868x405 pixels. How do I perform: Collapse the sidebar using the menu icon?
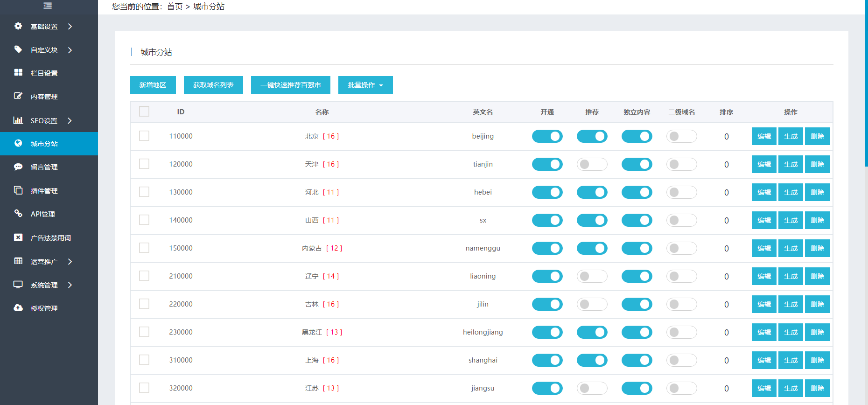click(48, 6)
